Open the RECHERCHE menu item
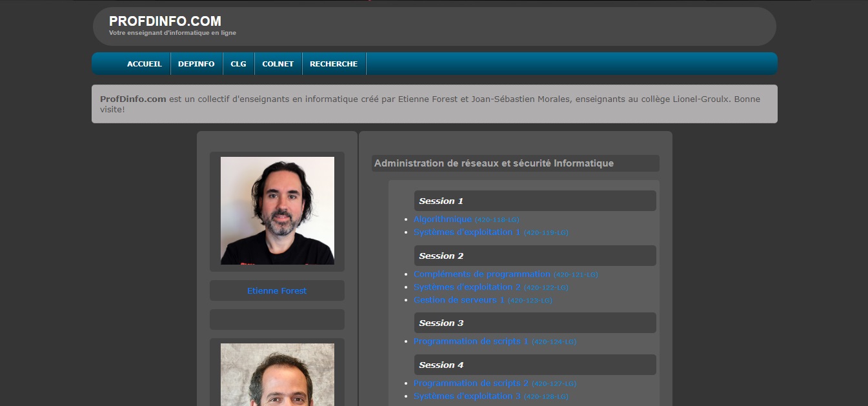The width and height of the screenshot is (868, 406). [334, 64]
